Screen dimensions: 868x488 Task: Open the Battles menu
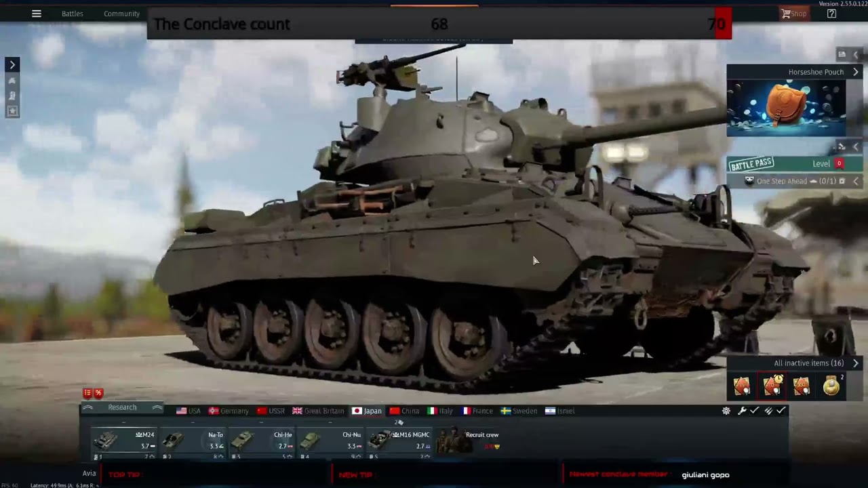pyautogui.click(x=73, y=14)
